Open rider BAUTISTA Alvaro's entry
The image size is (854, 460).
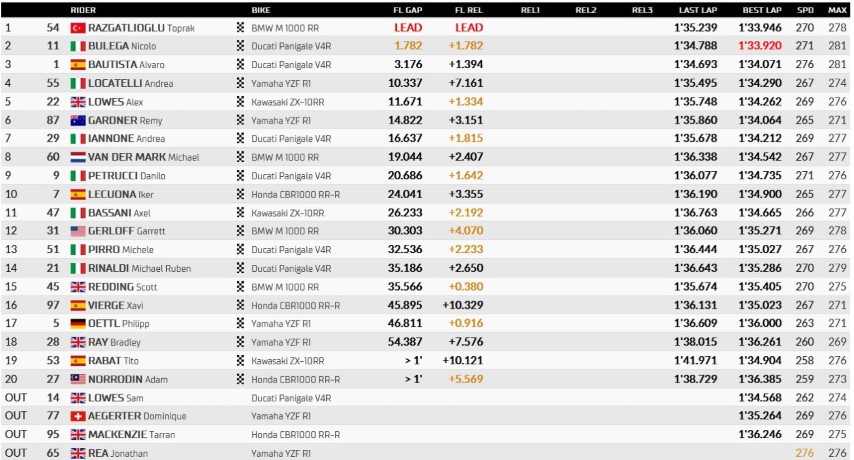point(126,65)
